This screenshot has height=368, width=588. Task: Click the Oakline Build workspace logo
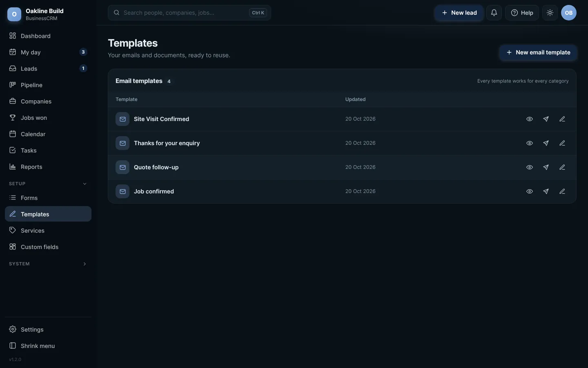point(14,14)
